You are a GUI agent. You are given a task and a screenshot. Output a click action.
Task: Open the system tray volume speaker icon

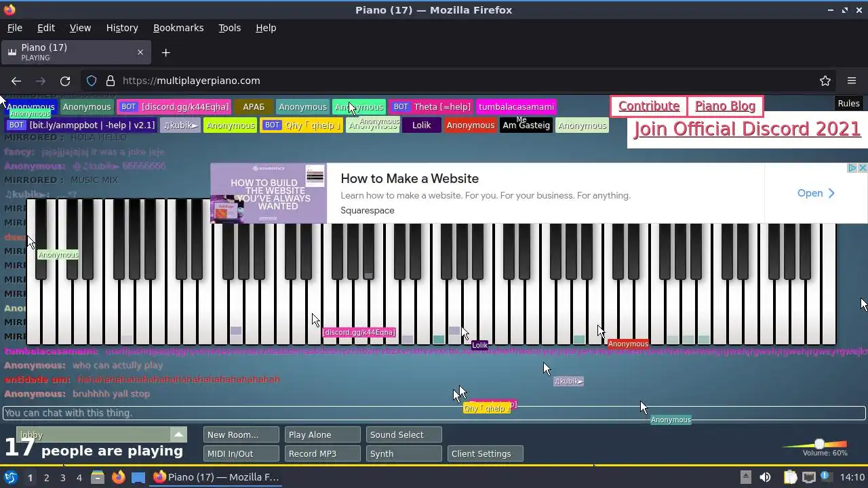click(764, 477)
